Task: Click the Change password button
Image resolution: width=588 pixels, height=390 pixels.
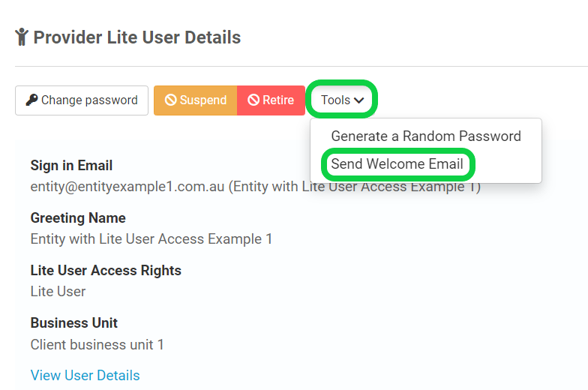Action: tap(82, 100)
